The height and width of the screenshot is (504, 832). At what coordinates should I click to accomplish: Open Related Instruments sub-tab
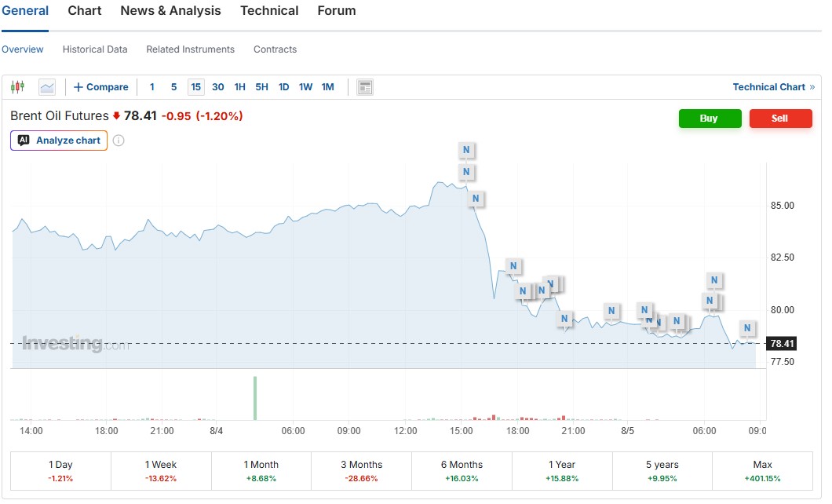[x=191, y=49]
